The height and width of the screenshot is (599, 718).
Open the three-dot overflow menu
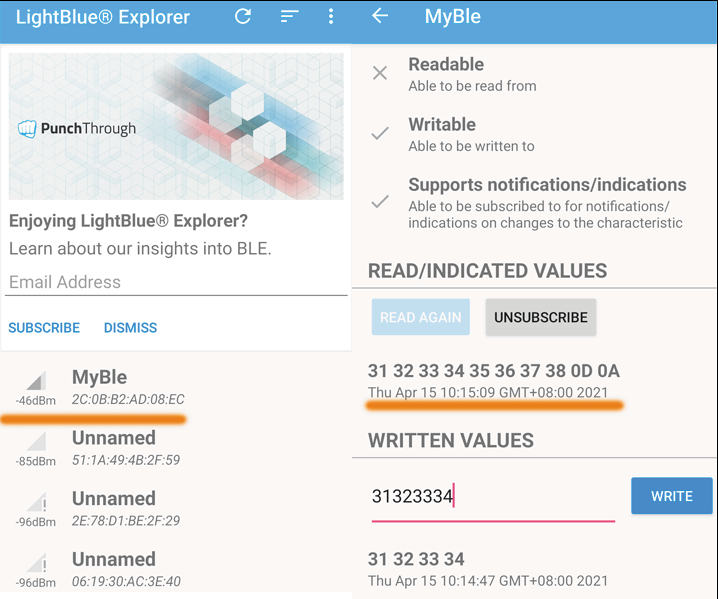(x=331, y=16)
